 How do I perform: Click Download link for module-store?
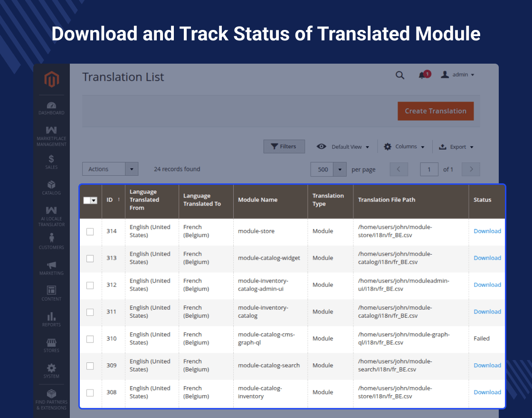click(x=487, y=231)
